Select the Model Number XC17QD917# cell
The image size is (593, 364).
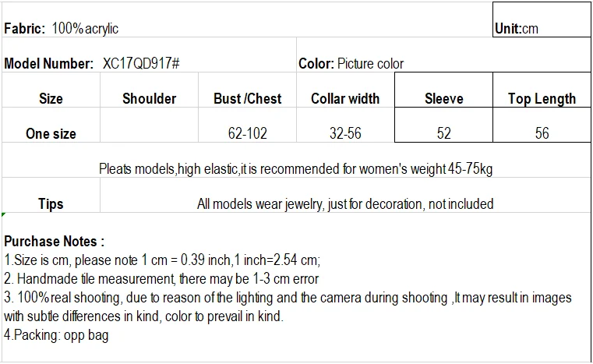coord(150,55)
